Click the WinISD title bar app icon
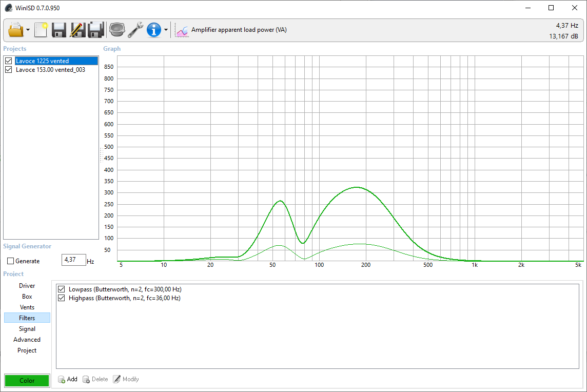Viewport: 587px width, 392px height. (x=8, y=8)
